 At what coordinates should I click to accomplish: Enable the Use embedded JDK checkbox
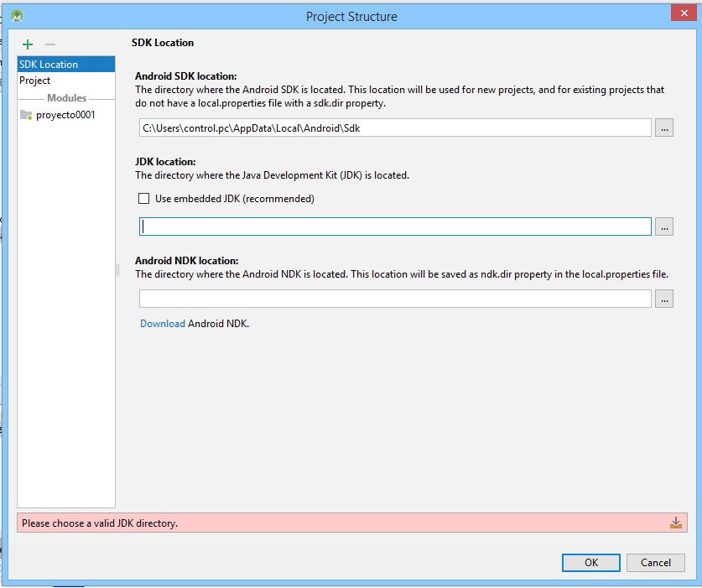pos(144,199)
